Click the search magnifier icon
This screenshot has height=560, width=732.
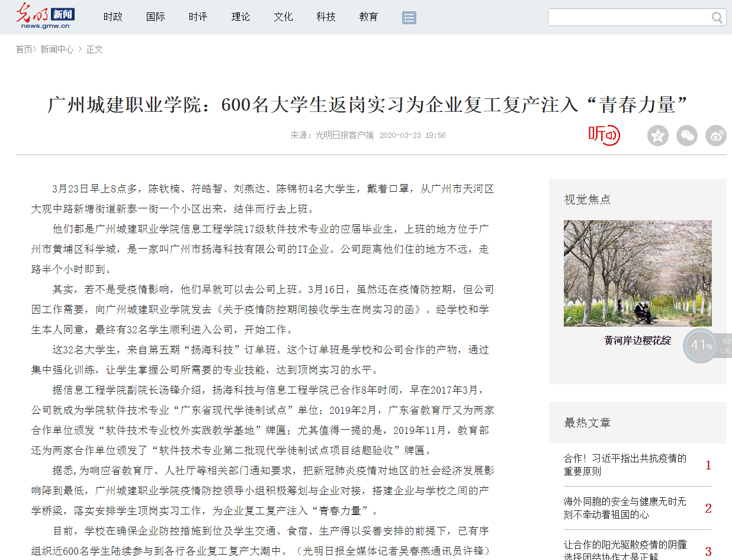click(717, 18)
